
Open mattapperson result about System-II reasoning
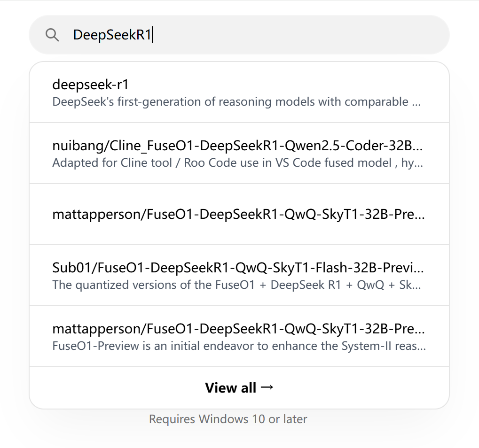click(x=239, y=336)
